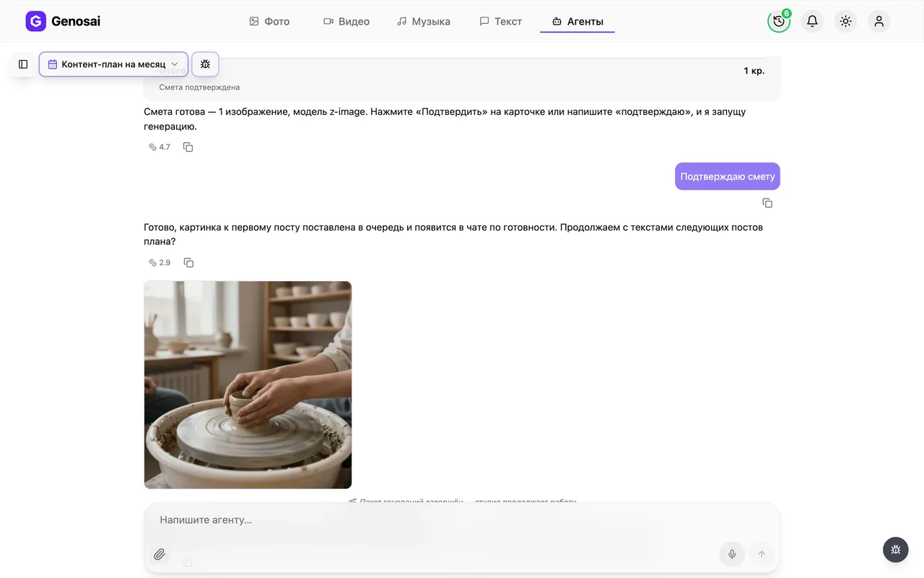Copy the message about Смета готова
Image resolution: width=924 pixels, height=578 pixels.
click(x=188, y=147)
